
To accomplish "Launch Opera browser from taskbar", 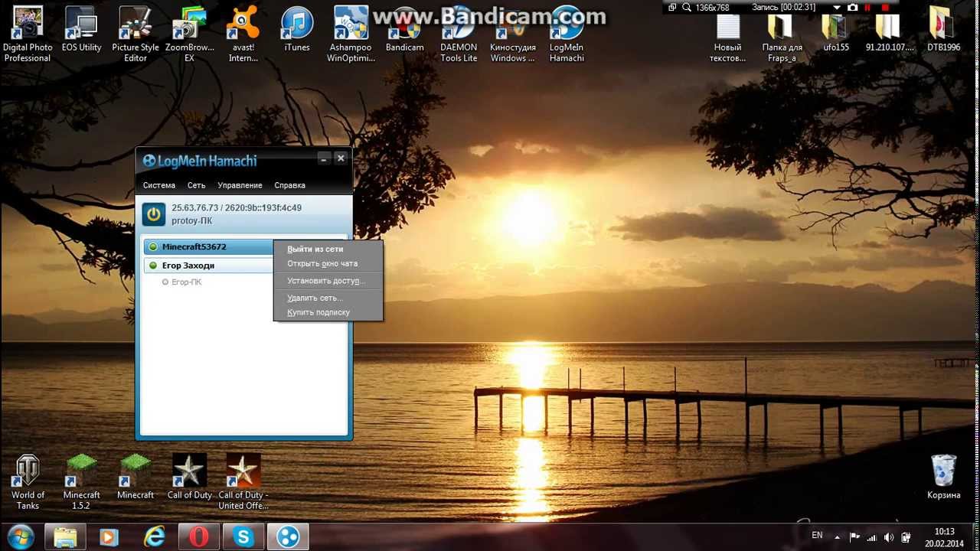I will click(199, 537).
